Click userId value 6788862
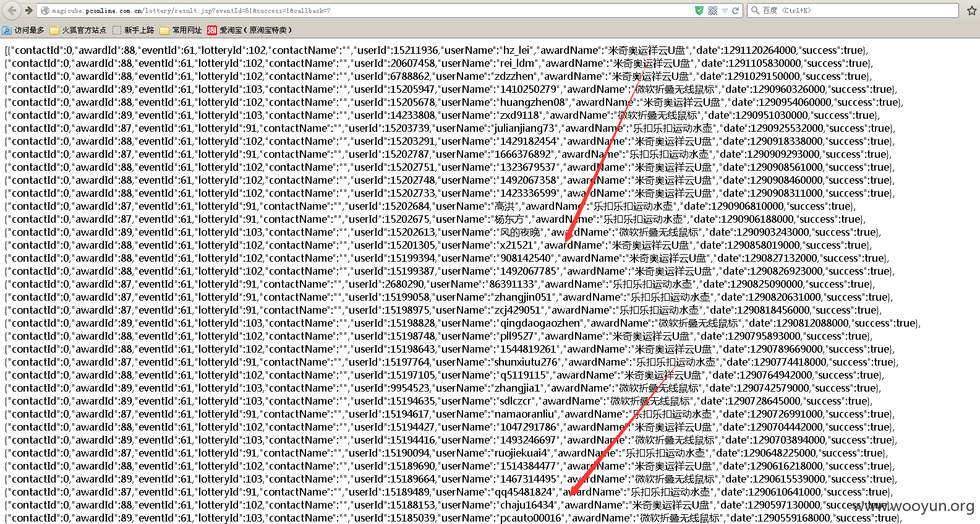Viewport: 980px width, 524px height. point(410,76)
